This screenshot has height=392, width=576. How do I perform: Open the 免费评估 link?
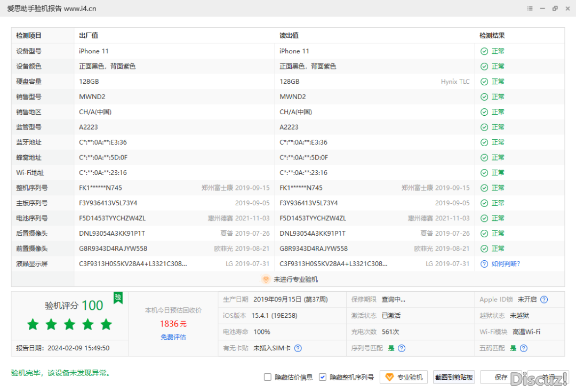click(x=173, y=337)
